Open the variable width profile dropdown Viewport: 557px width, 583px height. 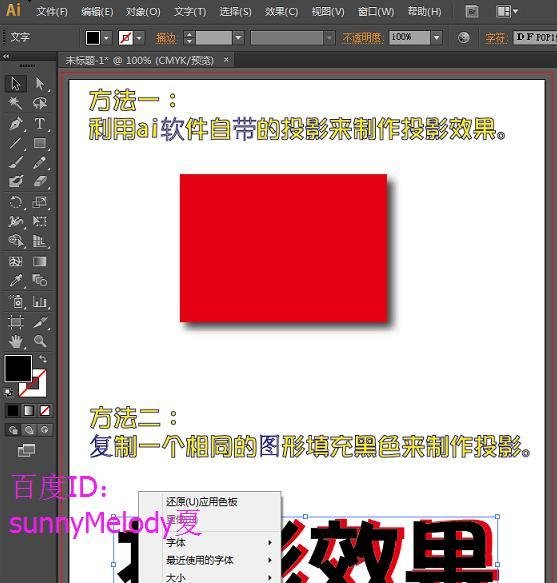[329, 38]
